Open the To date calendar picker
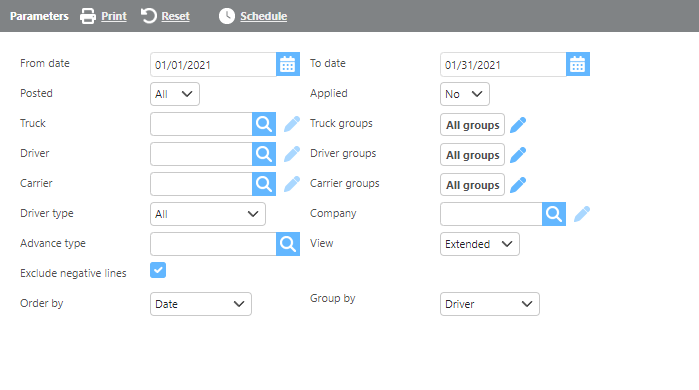Screen dimensions: 699x390 tap(578, 65)
